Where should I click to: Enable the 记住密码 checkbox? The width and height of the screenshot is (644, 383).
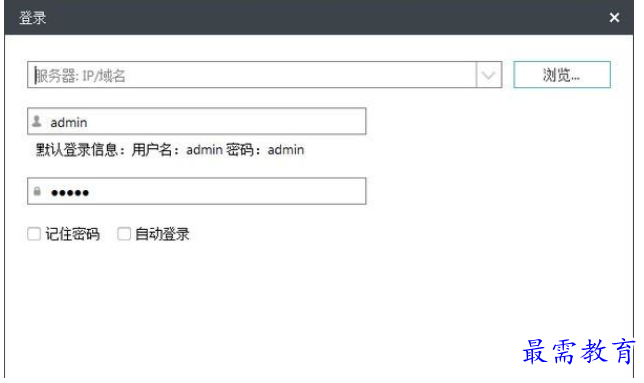pyautogui.click(x=34, y=234)
